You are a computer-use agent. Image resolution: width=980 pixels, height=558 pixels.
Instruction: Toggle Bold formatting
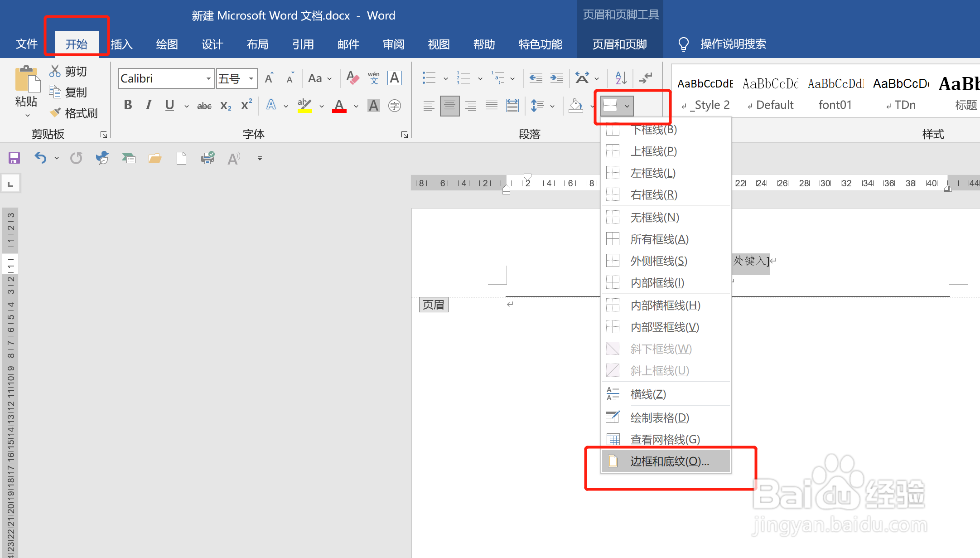coord(128,105)
